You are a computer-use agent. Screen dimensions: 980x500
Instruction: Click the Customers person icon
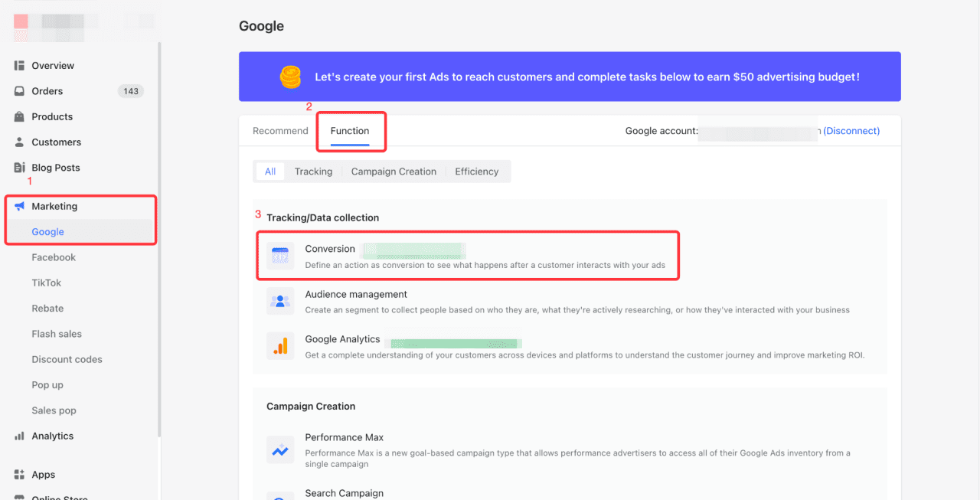tap(19, 142)
